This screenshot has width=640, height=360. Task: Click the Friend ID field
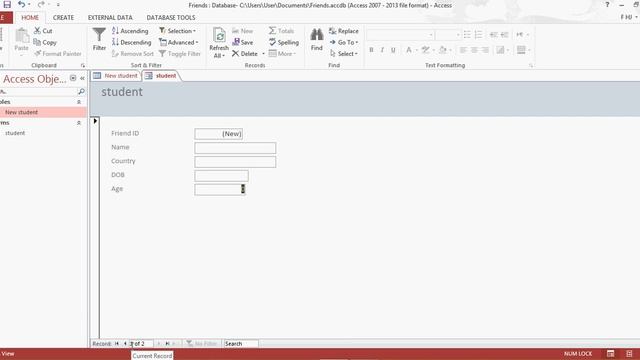click(219, 134)
